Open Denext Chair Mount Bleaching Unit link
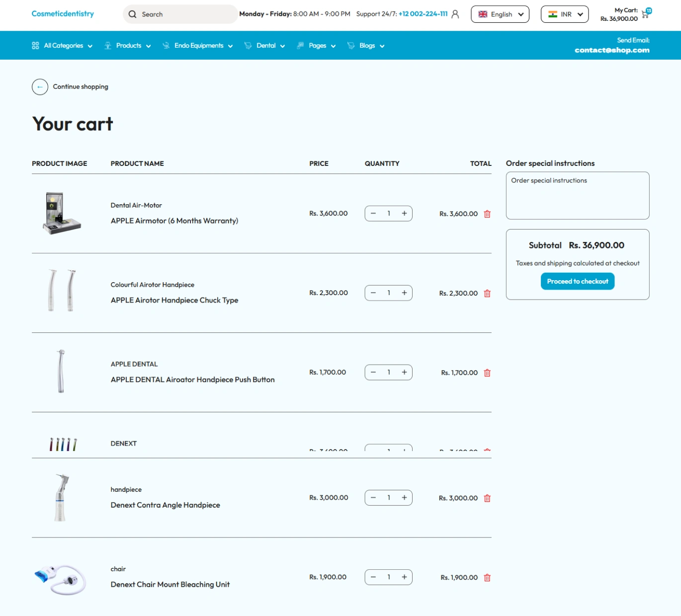This screenshot has height=616, width=681. (170, 585)
